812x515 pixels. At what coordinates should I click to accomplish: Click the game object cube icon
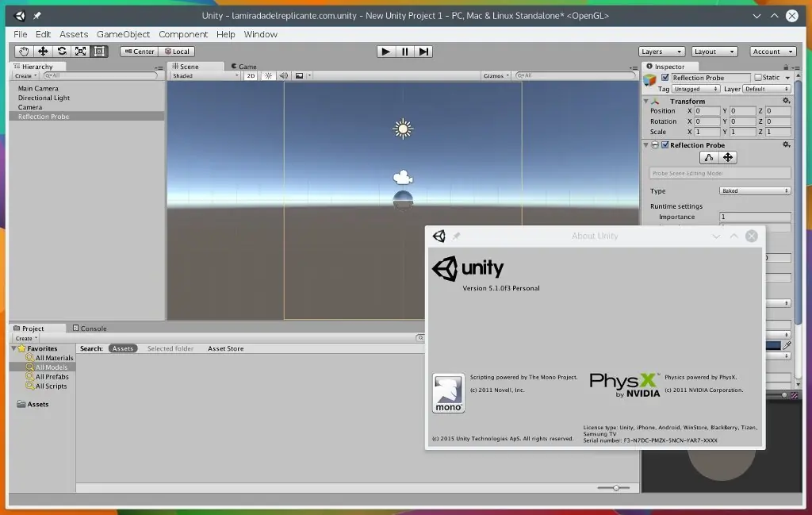[649, 80]
